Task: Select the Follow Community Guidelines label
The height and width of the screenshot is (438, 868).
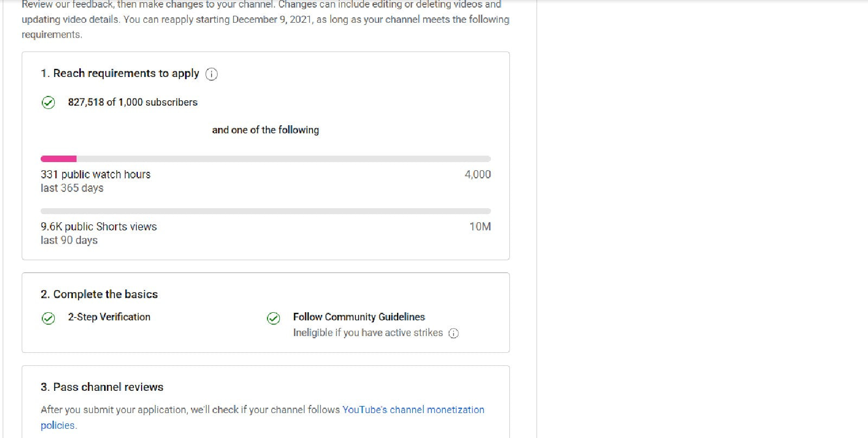Action: click(x=359, y=317)
